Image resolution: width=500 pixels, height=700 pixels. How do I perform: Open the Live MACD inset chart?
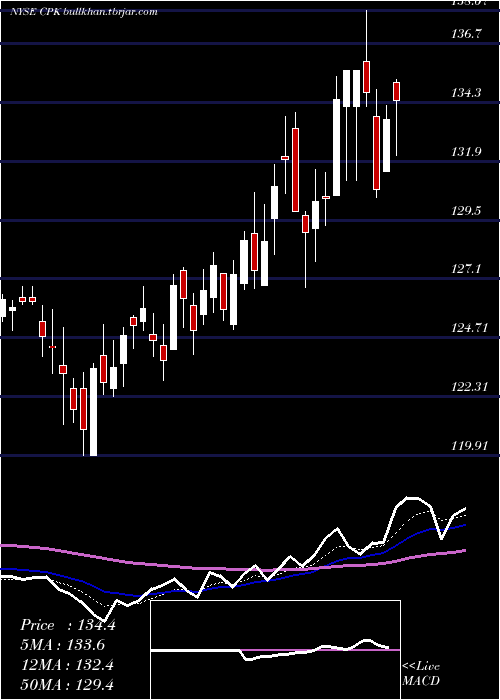point(275,650)
